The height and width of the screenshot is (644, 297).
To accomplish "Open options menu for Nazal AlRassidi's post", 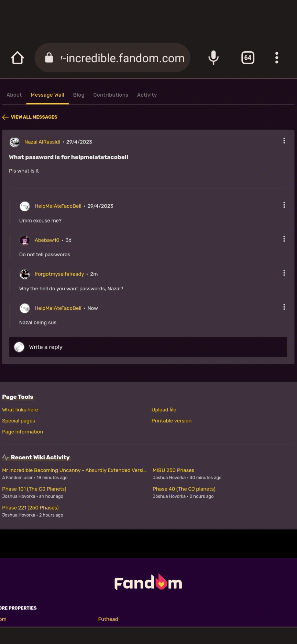I will point(284,141).
